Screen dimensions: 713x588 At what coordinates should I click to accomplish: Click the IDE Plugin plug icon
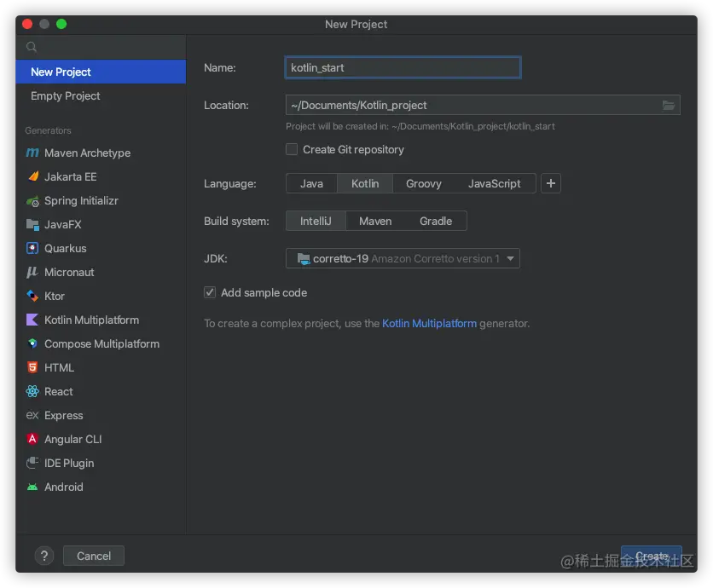coord(32,463)
